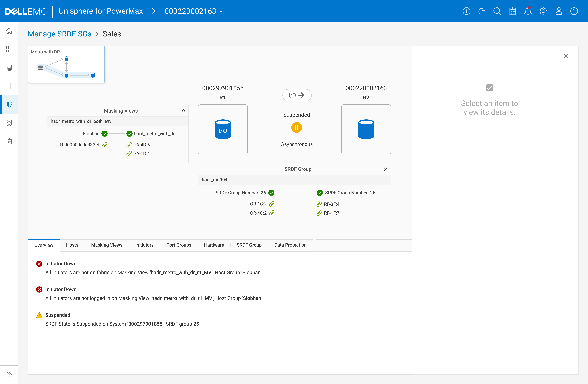This screenshot has width=588, height=384.
Task: Switch to the Initiators tab
Action: 144,245
